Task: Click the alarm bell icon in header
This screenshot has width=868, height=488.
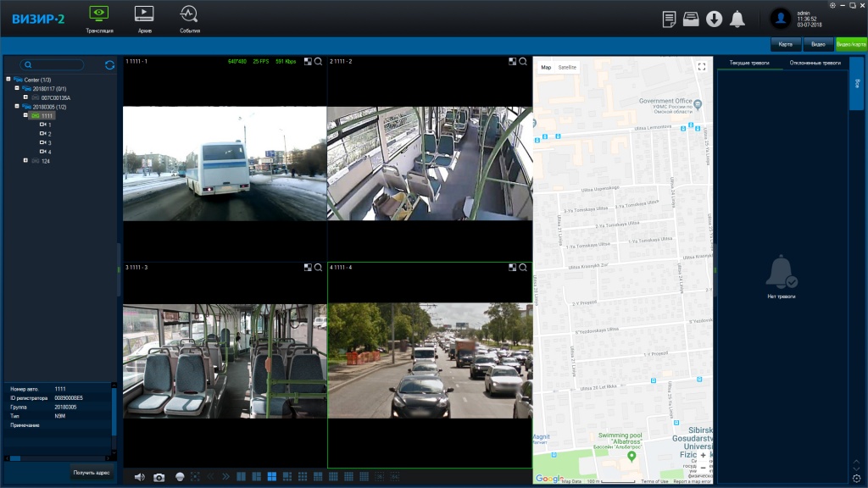Action: click(x=737, y=19)
